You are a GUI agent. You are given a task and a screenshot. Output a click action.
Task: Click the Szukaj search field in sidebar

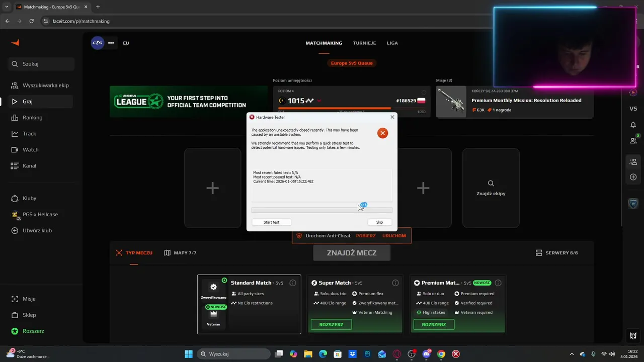(x=41, y=64)
